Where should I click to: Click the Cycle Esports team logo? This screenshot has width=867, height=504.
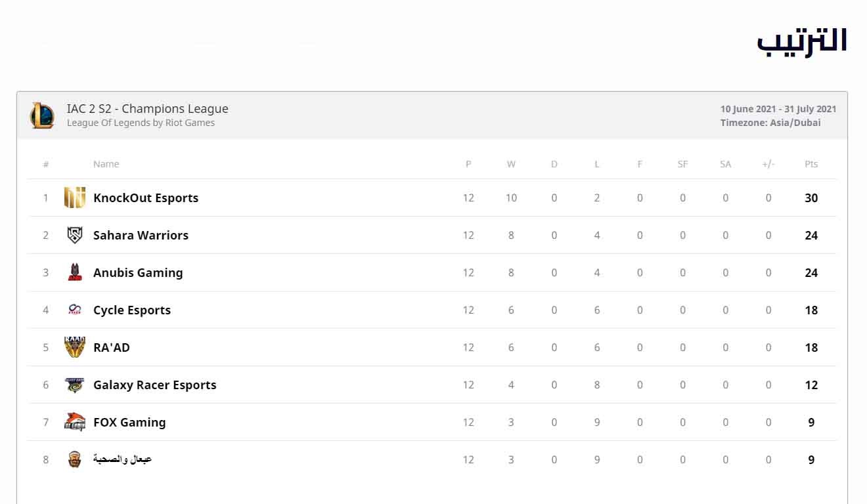[x=75, y=310]
